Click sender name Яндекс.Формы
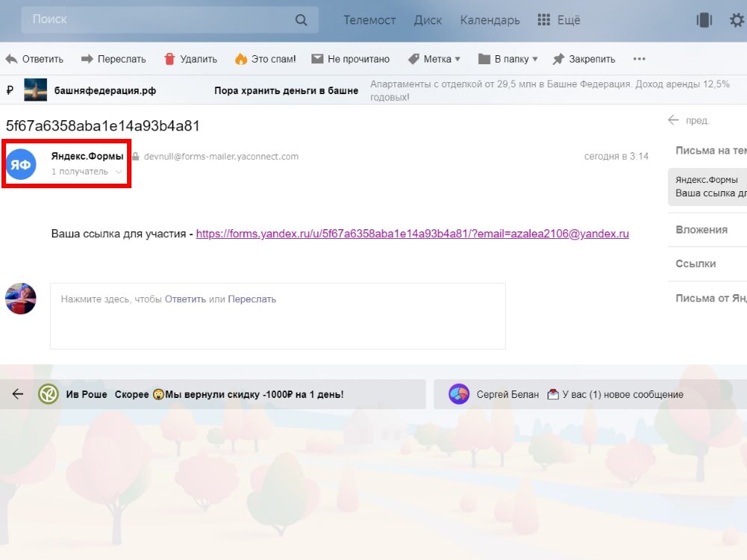The width and height of the screenshot is (747, 560). tap(87, 156)
